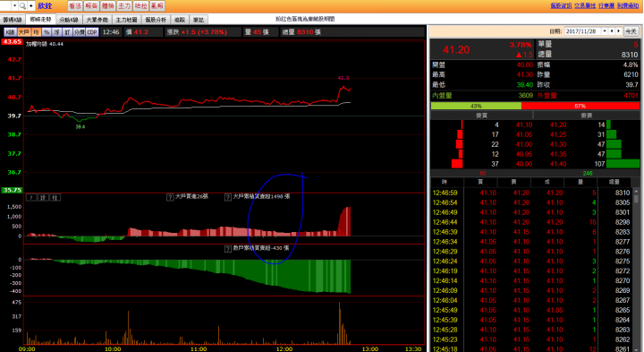Click the green 43% inner volume bar
Image resolution: width=644 pixels, height=352 pixels.
(476, 106)
